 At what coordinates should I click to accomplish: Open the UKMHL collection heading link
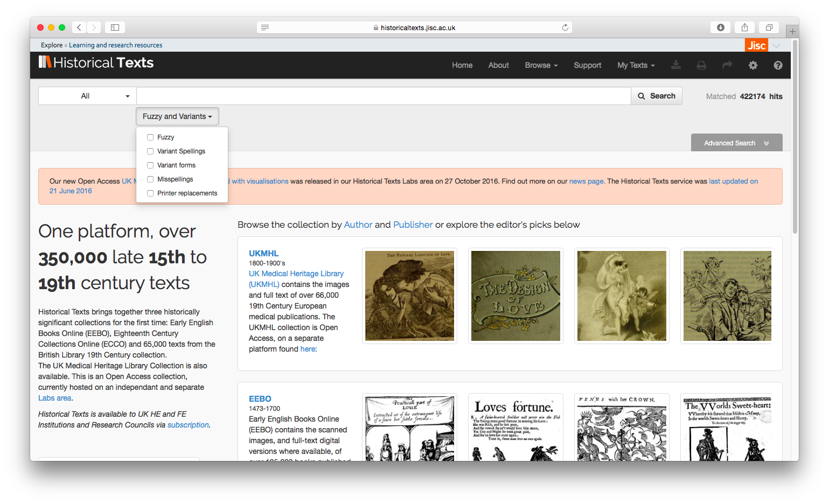point(263,253)
